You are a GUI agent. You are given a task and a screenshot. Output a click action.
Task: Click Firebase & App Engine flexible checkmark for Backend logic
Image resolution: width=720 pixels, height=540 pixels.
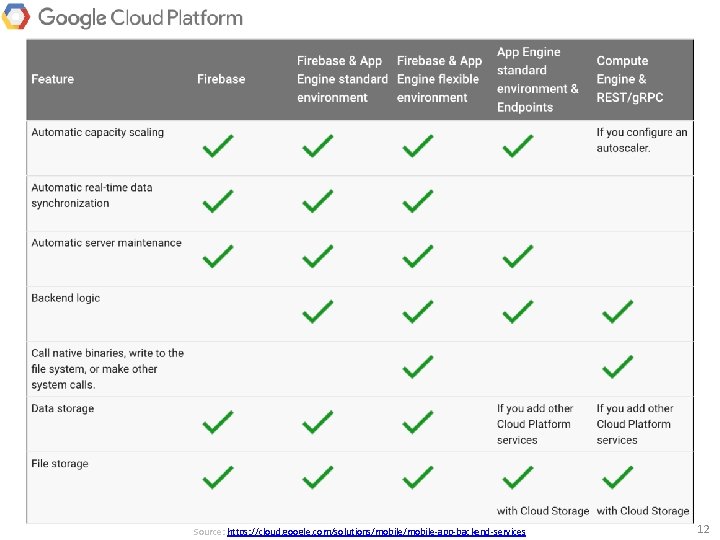(418, 311)
